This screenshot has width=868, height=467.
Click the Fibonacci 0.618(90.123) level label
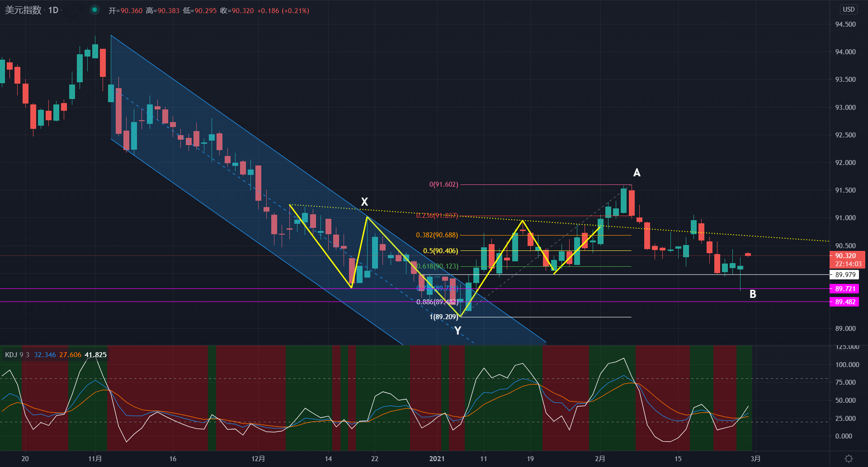[x=437, y=266]
